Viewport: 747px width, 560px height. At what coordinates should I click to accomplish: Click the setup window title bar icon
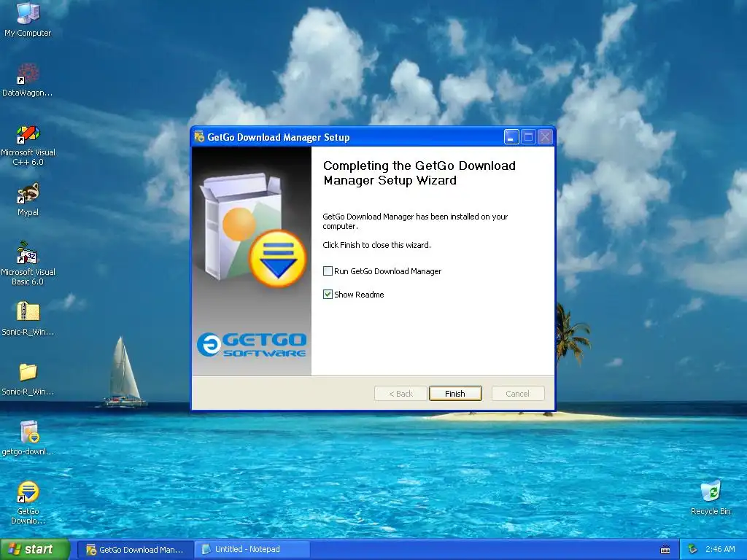click(x=199, y=137)
